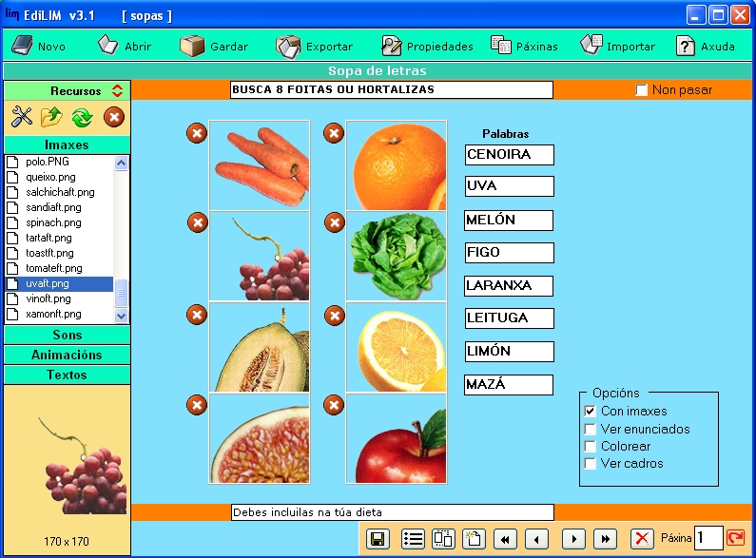Click the save disk icon in bottom bar

pyautogui.click(x=378, y=539)
